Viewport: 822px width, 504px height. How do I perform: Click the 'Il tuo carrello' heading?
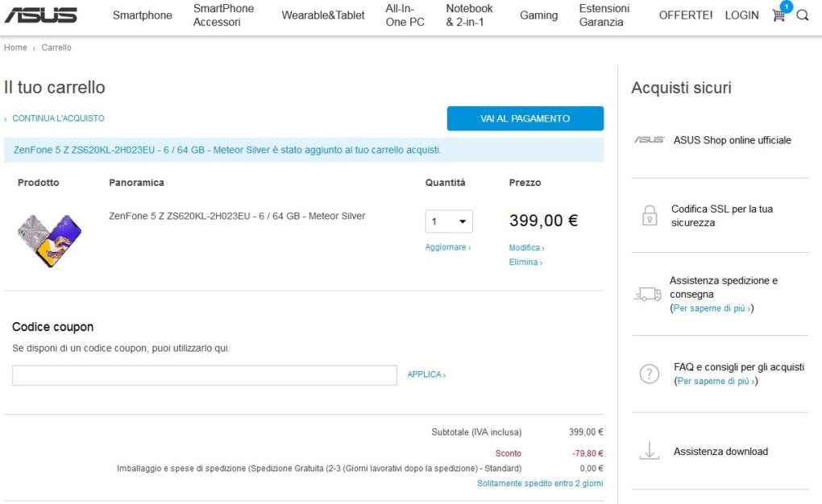click(55, 87)
